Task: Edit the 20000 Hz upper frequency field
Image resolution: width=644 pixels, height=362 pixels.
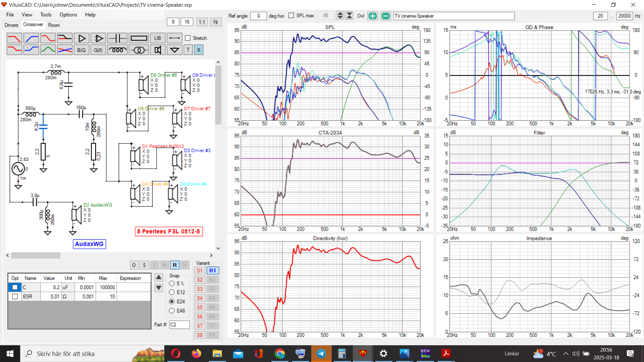Action: (x=625, y=16)
